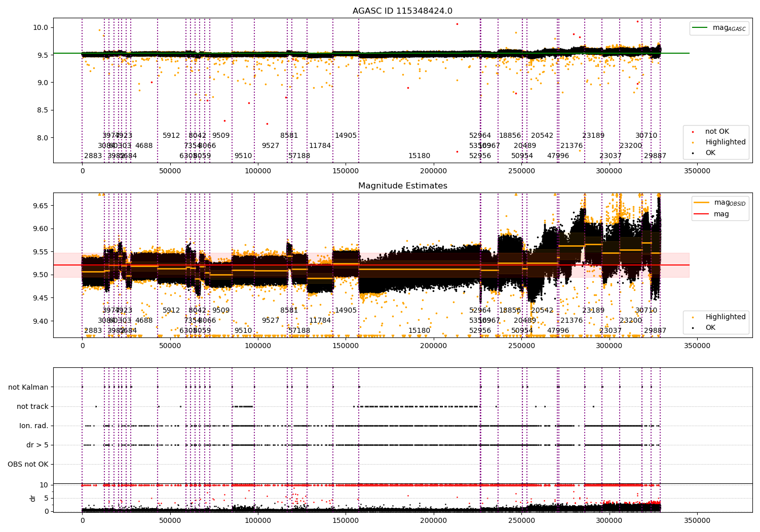Viewport: 760px width, 532px height.
Task: Select the "OBS not OK" row label
Action: 28,464
